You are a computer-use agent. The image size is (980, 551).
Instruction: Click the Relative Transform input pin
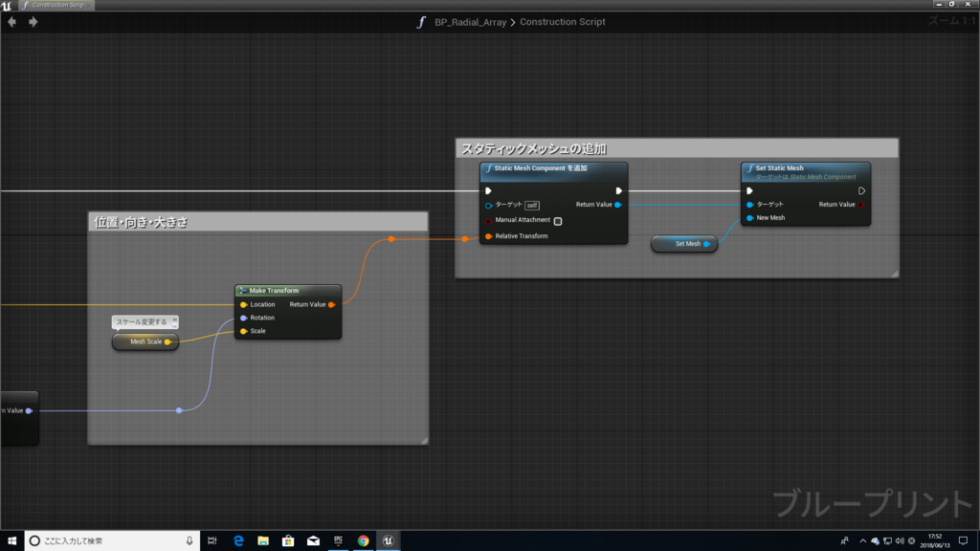(x=489, y=236)
